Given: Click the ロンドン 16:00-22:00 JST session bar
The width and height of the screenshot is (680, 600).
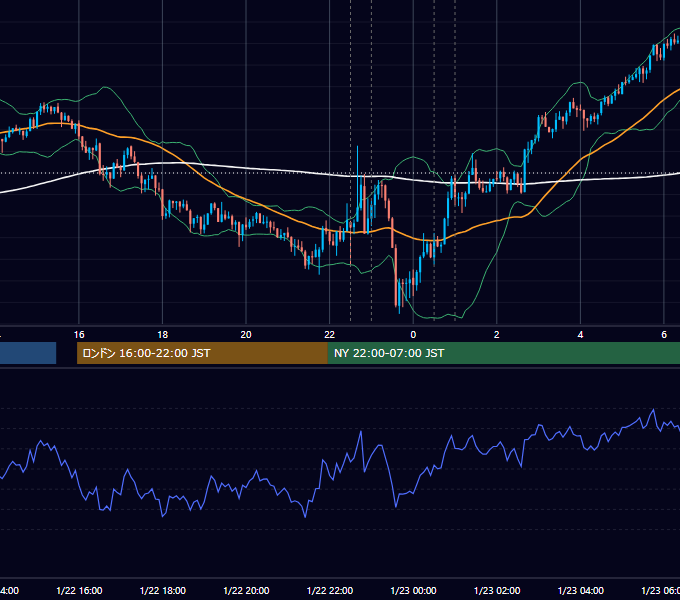Looking at the screenshot, I should [202, 353].
